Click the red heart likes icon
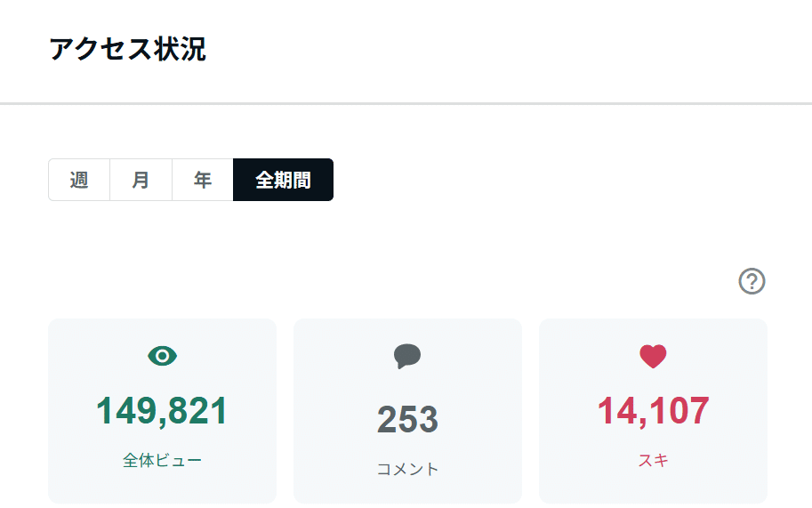 pos(653,357)
